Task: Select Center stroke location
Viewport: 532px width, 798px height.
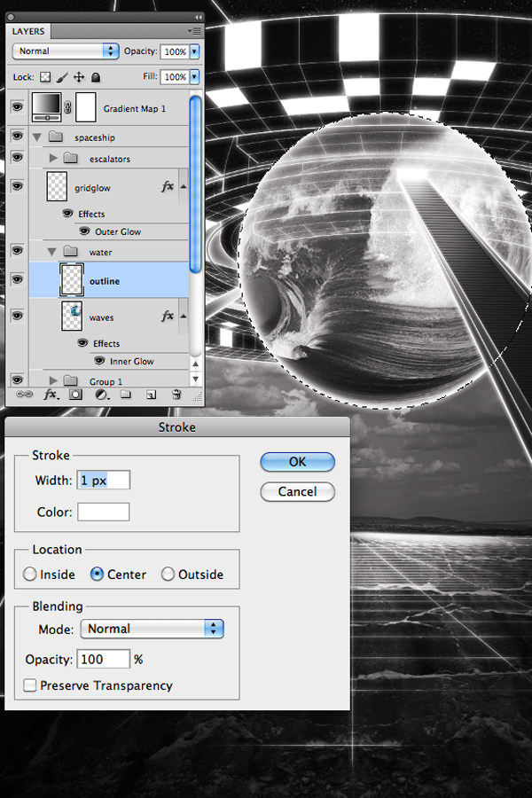Action: coord(97,574)
